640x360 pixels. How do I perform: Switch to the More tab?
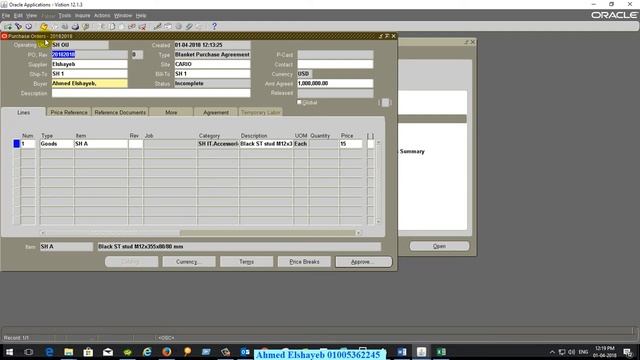point(171,112)
